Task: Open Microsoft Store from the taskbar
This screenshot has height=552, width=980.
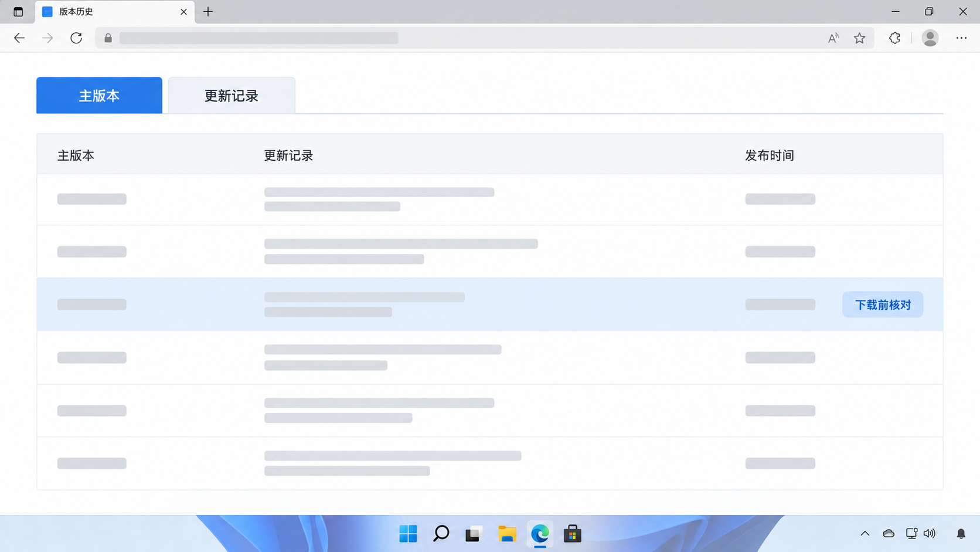Action: [x=573, y=534]
